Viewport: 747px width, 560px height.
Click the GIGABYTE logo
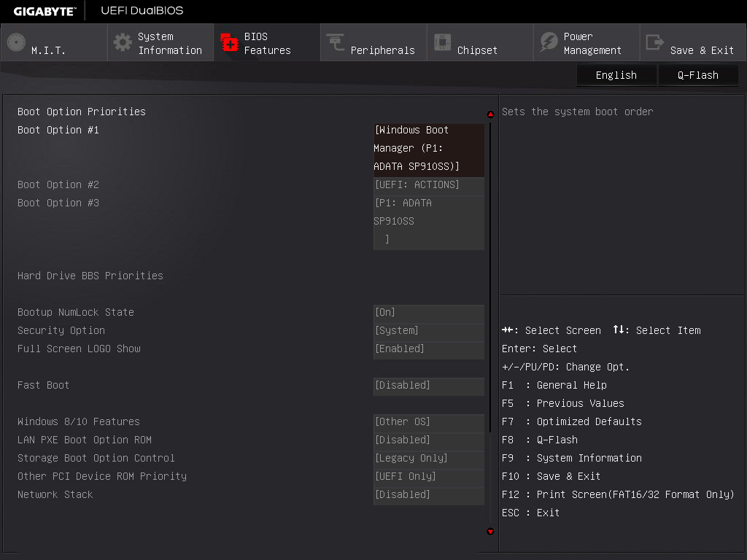(x=44, y=12)
